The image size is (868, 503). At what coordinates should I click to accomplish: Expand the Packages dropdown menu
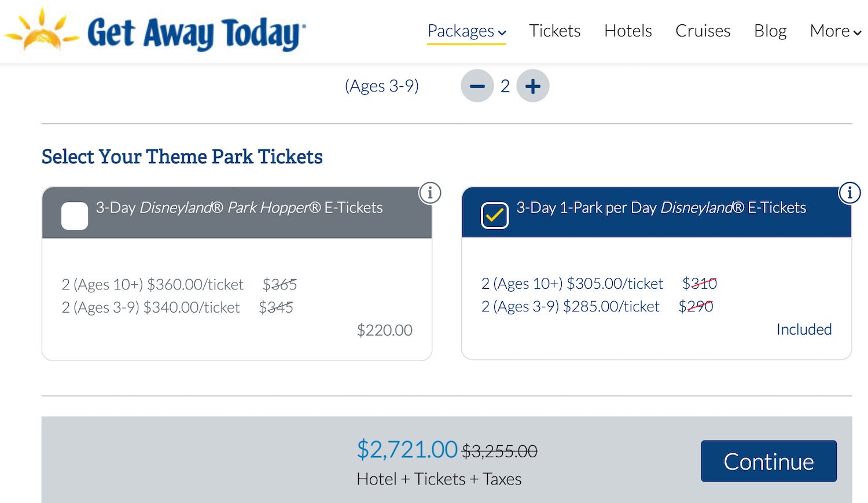coord(466,31)
